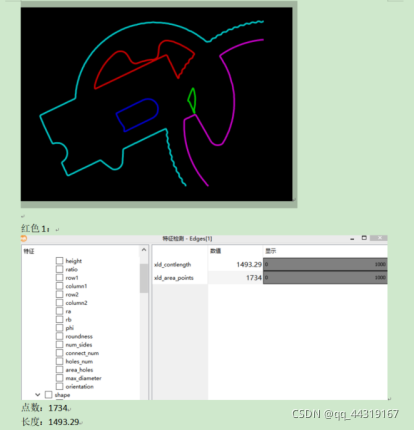The width and height of the screenshot is (414, 430).
Task: Click the HALCON icon in title bar
Action: (x=24, y=238)
